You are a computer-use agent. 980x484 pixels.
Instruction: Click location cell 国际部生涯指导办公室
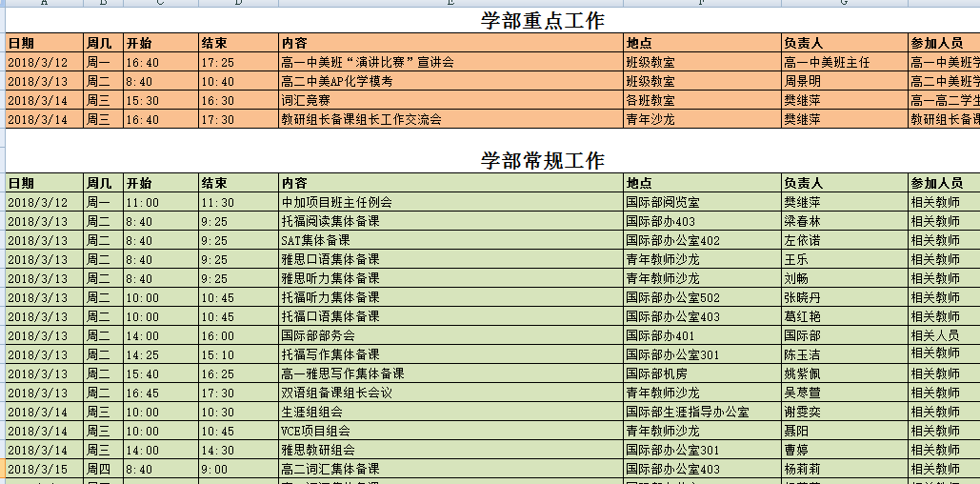click(703, 413)
